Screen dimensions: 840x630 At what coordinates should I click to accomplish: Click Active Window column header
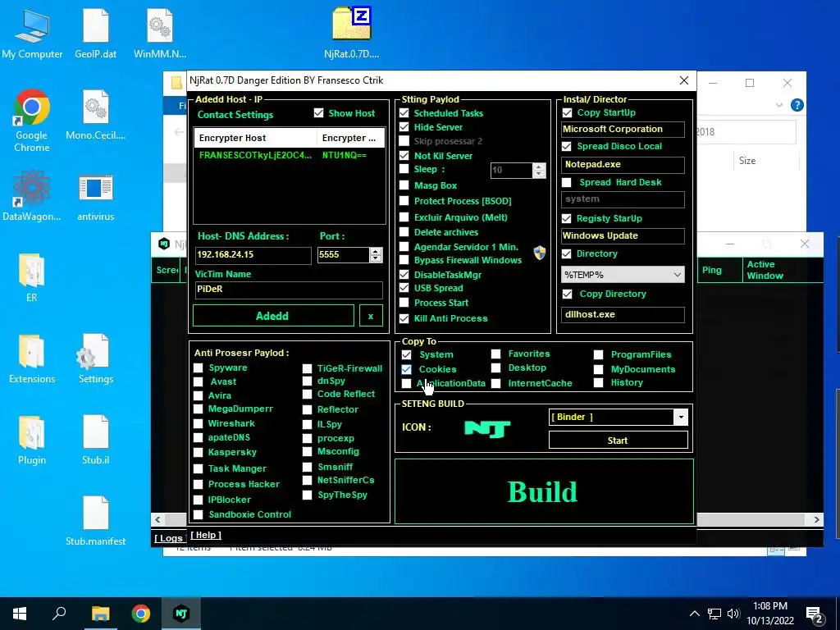click(x=782, y=270)
